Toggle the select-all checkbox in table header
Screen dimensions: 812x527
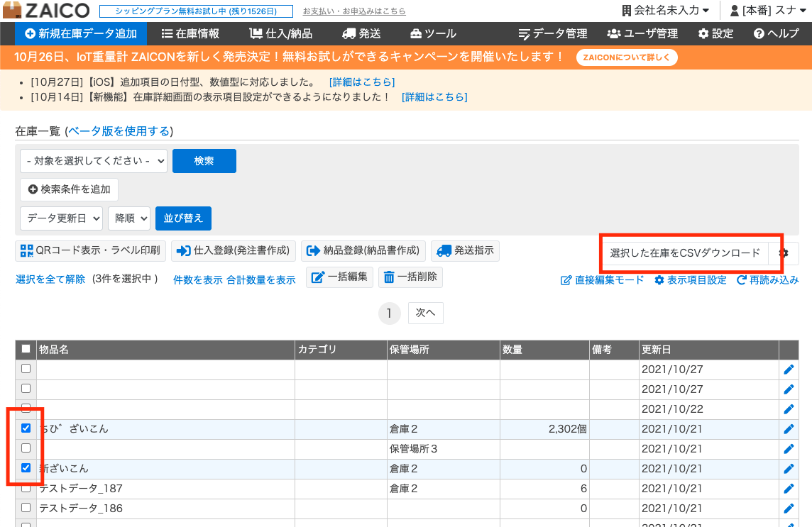click(26, 348)
